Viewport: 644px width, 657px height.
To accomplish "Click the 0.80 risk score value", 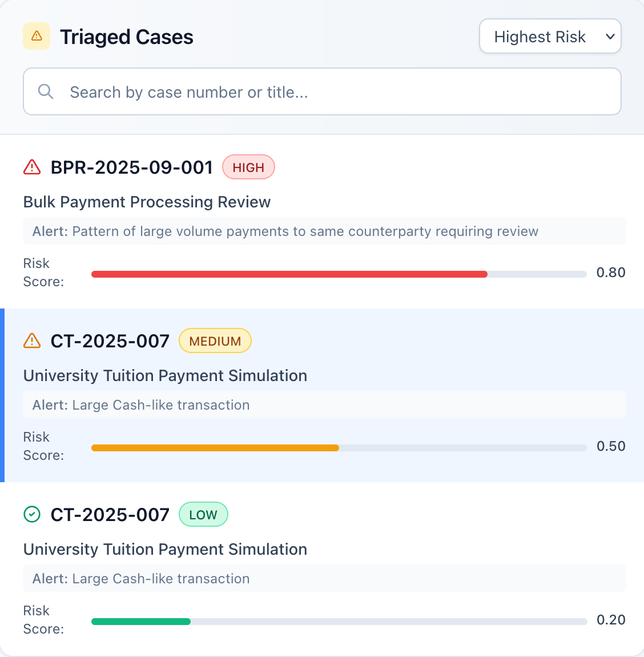I will pos(611,273).
